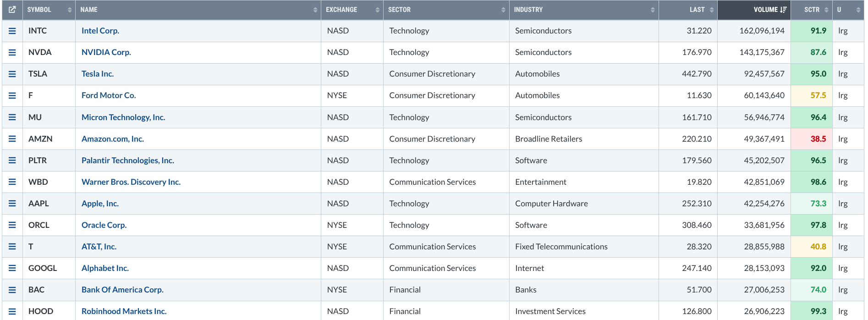Open the row menu icon for TSLA
The image size is (868, 320).
click(12, 74)
